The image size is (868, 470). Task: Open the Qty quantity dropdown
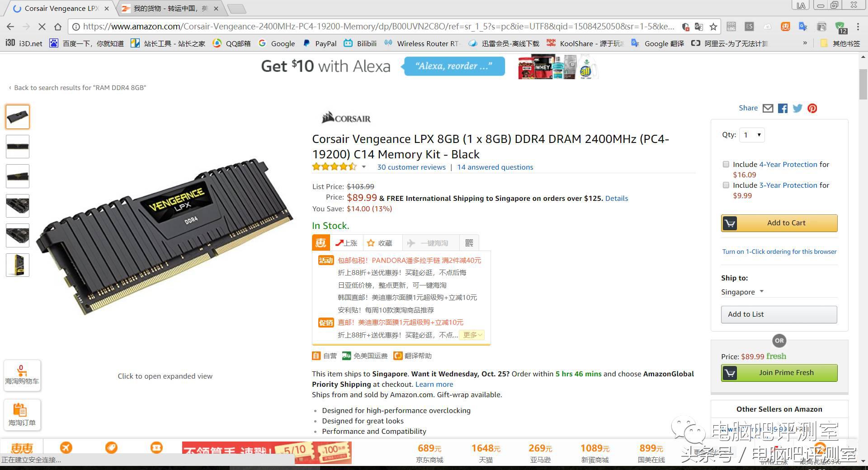pyautogui.click(x=752, y=135)
